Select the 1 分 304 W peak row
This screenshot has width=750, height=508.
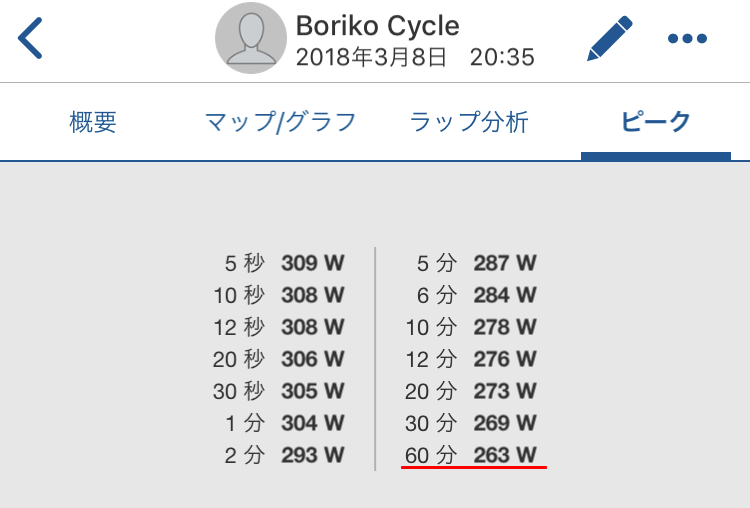pos(285,423)
